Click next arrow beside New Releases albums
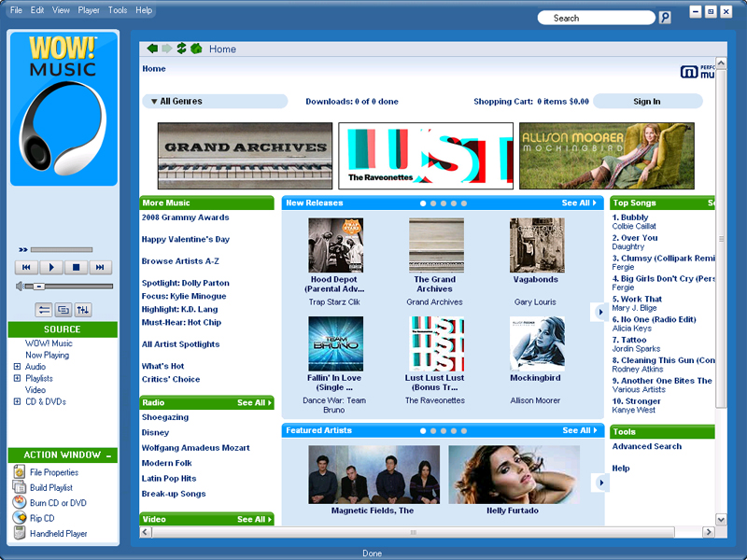747x560 pixels. coord(600,313)
